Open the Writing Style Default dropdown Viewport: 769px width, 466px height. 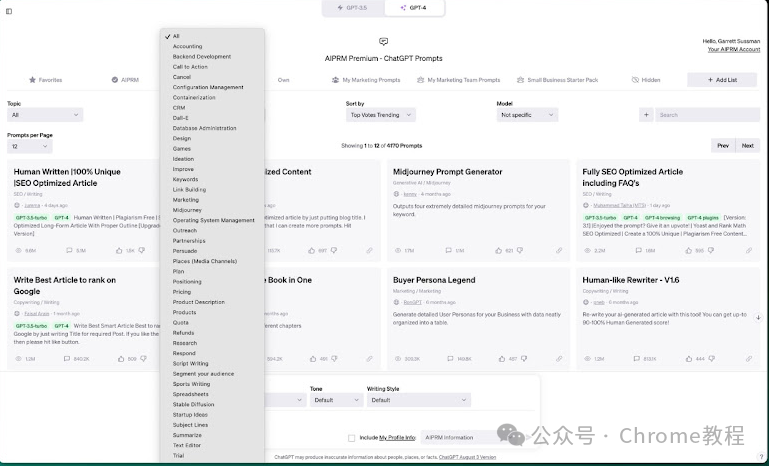pos(419,400)
